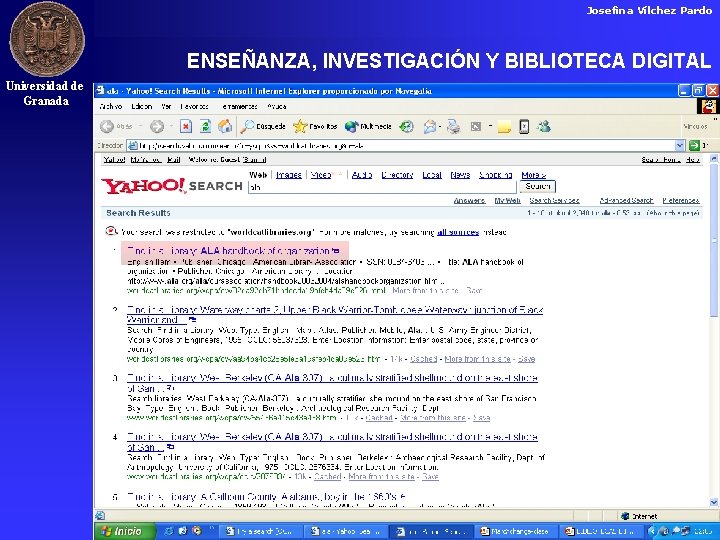Click the Forward arrow button in the toolbar
The height and width of the screenshot is (540, 720).
click(157, 126)
